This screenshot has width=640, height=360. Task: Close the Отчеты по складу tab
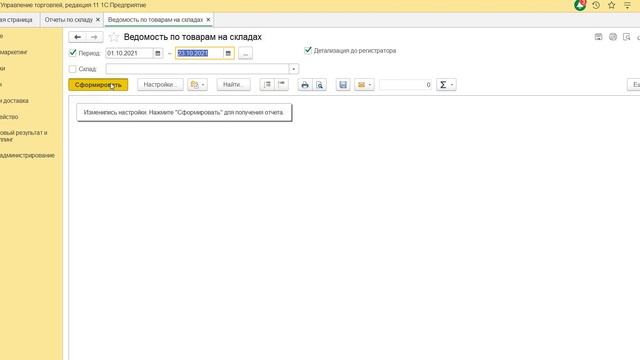(x=98, y=20)
